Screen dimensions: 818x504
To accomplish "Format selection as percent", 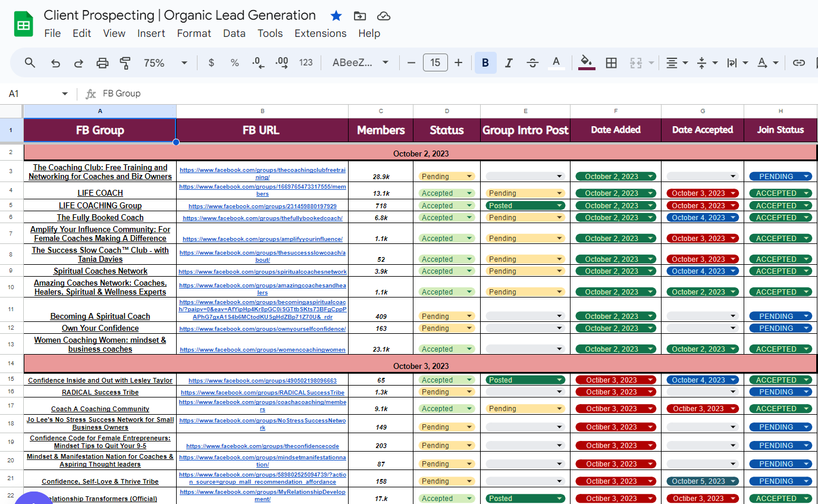I will (234, 62).
